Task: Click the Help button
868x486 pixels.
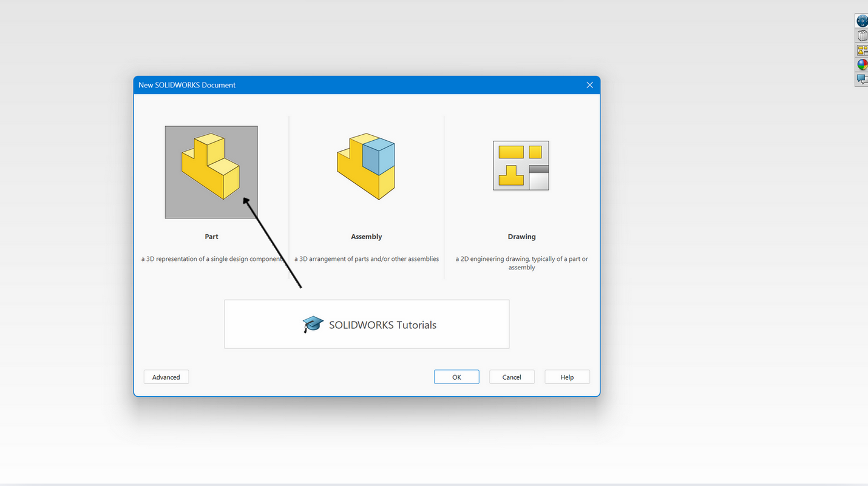Action: 567,377
